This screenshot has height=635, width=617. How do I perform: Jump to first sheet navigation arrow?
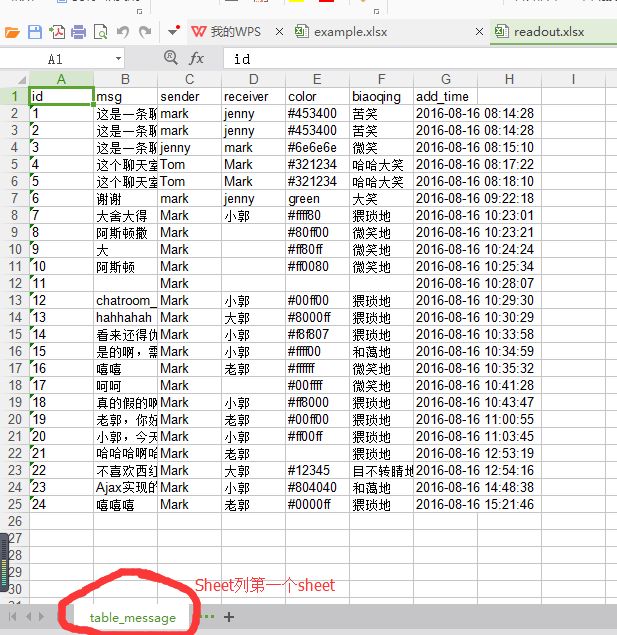point(13,617)
